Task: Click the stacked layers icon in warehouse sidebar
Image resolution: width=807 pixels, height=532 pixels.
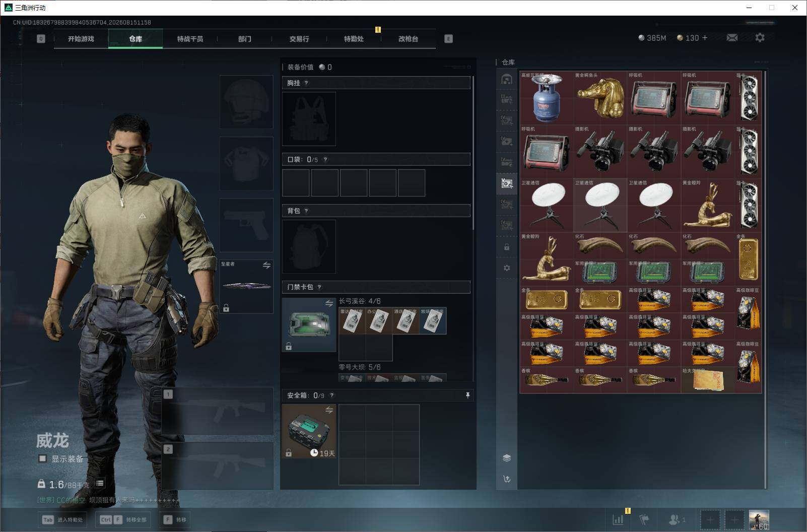Action: coord(507,458)
